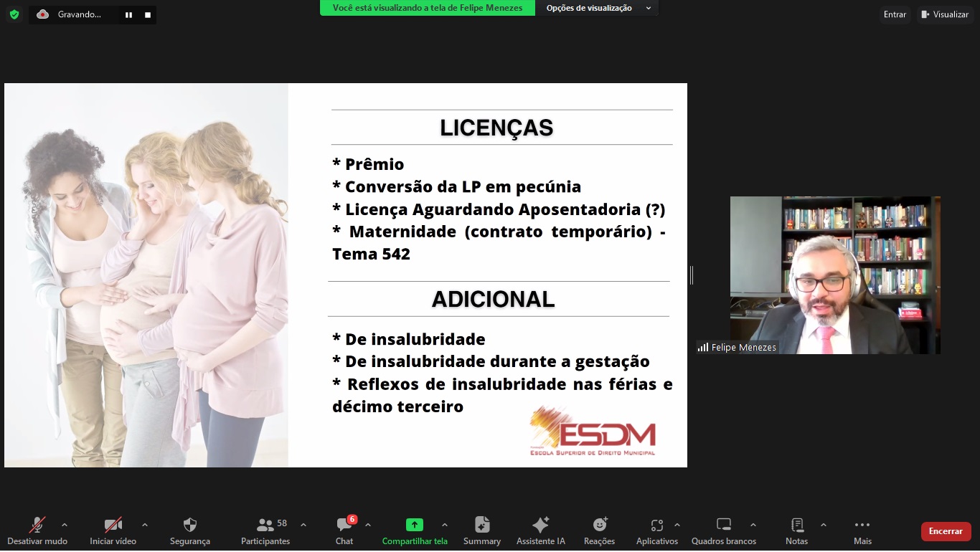
Task: Click the red Encerrar button
Action: pos(946,531)
